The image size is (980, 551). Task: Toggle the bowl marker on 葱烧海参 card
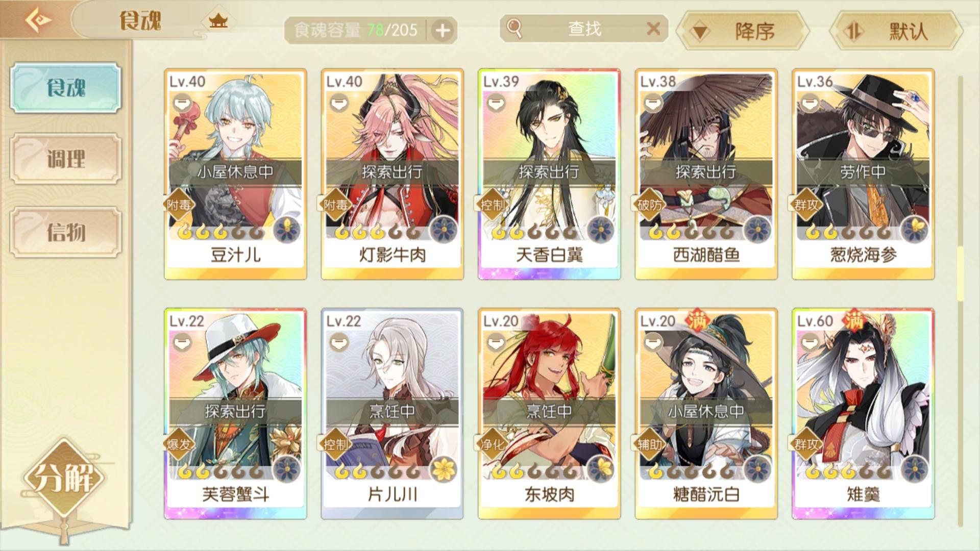point(809,104)
